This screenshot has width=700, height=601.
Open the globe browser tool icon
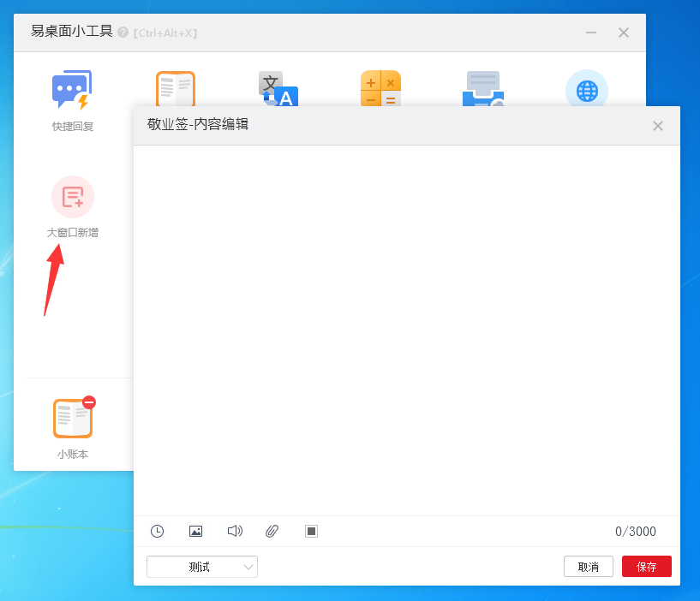[587, 88]
